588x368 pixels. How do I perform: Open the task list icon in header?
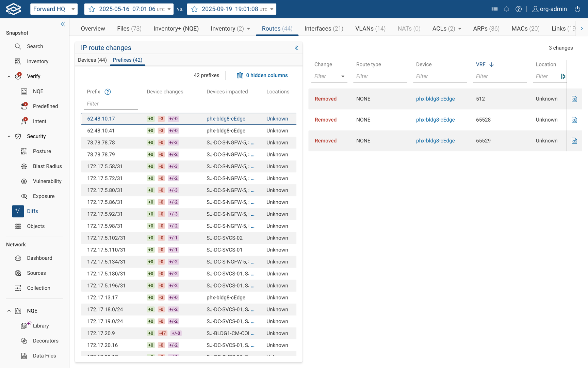coord(494,9)
